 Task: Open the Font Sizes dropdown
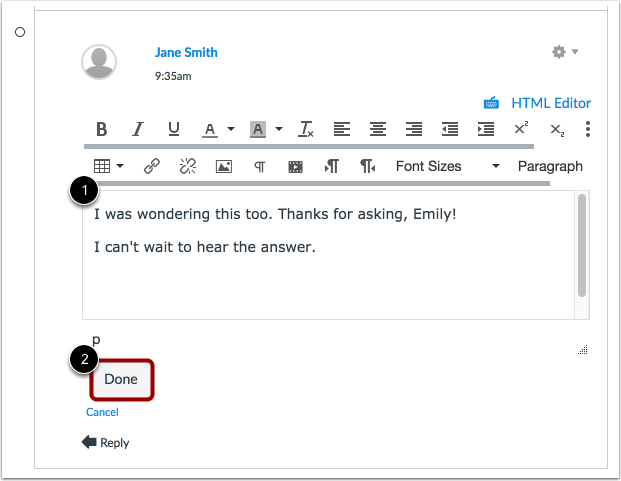tap(448, 166)
